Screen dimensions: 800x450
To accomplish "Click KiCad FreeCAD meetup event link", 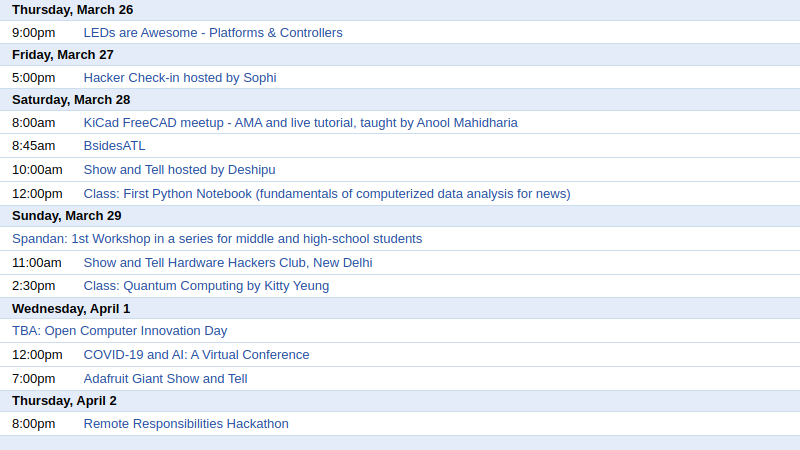I will pyautogui.click(x=300, y=123).
